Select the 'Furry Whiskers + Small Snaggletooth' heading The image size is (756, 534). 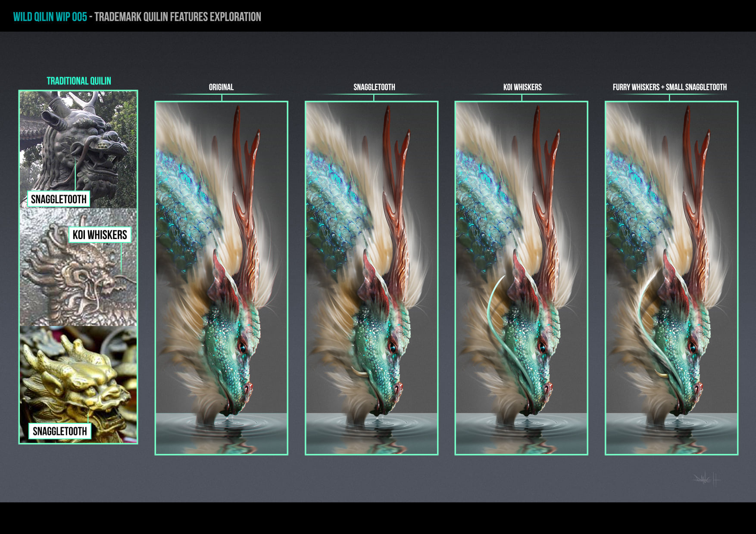click(x=669, y=87)
